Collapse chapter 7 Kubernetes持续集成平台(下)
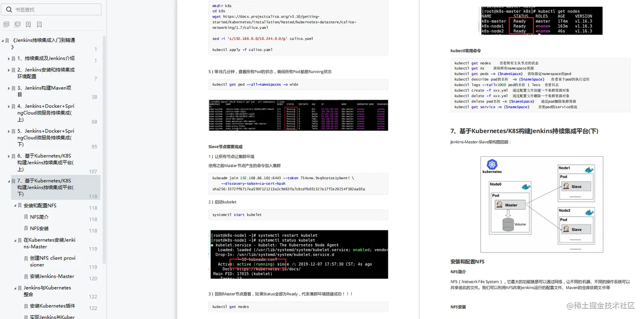 9,181
